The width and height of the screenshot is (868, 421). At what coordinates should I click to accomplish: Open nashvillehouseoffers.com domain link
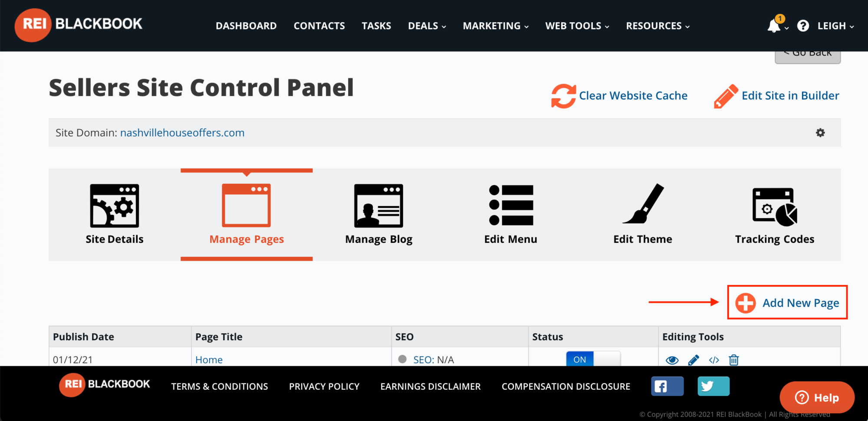182,133
